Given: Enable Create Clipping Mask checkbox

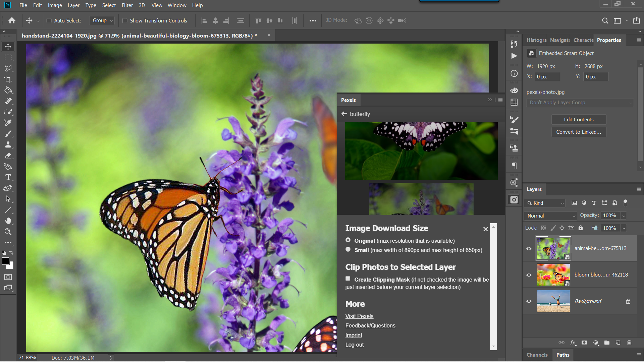Looking at the screenshot, I should (347, 279).
